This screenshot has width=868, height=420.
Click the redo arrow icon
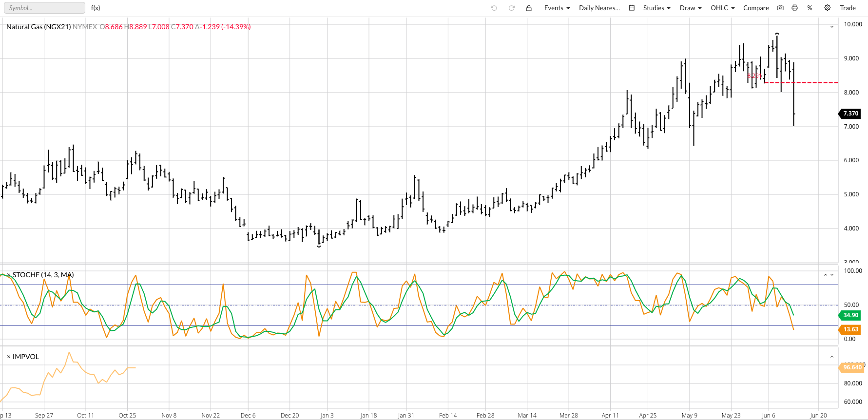point(512,8)
